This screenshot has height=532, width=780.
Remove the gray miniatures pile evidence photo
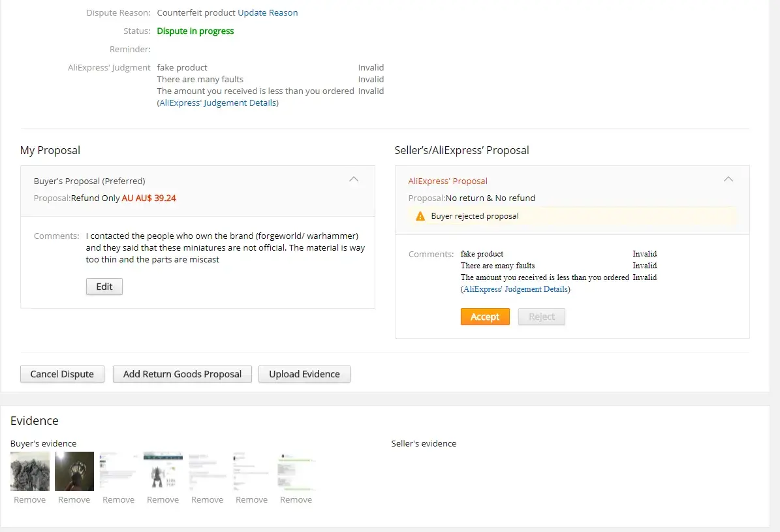pos(30,500)
